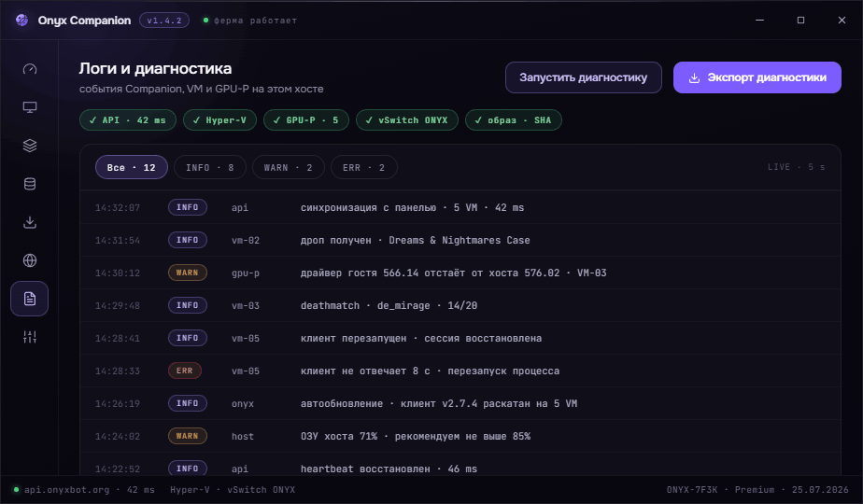Click source label 'gpu-p'

tap(246, 273)
